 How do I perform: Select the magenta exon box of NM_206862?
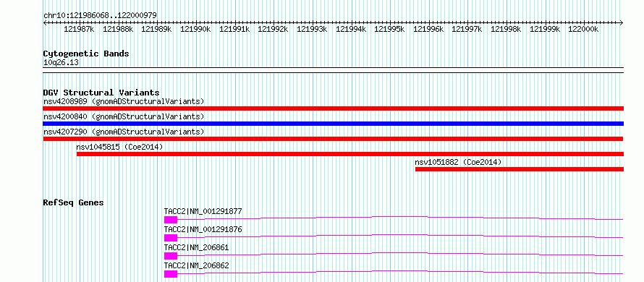click(171, 274)
